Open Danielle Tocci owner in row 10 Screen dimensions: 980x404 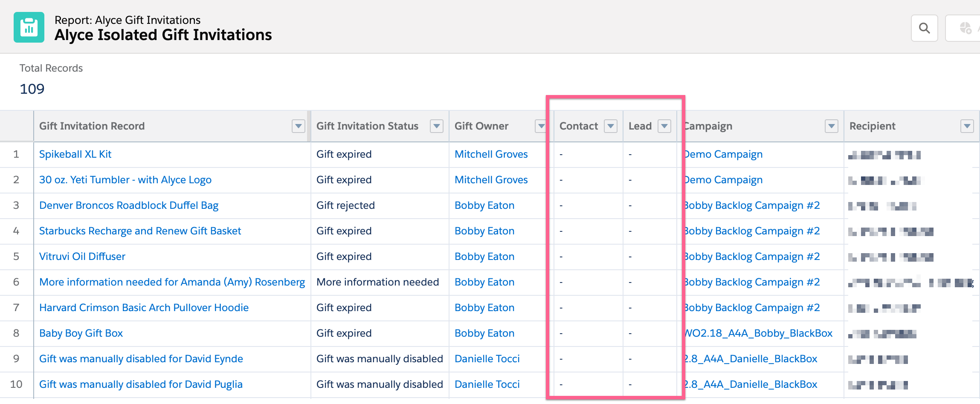coord(487,384)
